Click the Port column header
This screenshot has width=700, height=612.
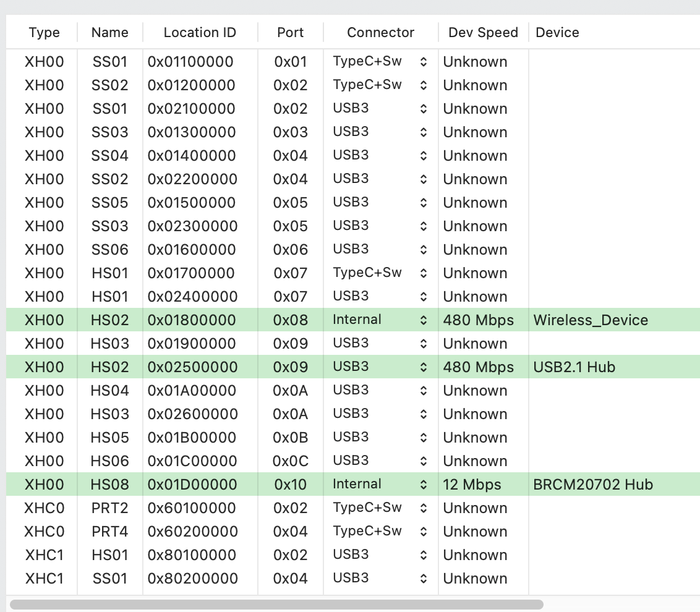pyautogui.click(x=290, y=33)
